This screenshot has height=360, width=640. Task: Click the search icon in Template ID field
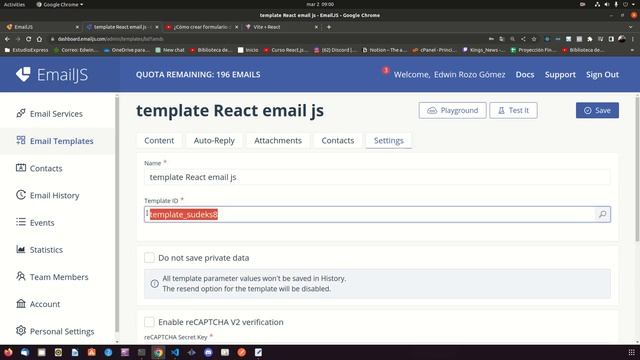coord(602,214)
